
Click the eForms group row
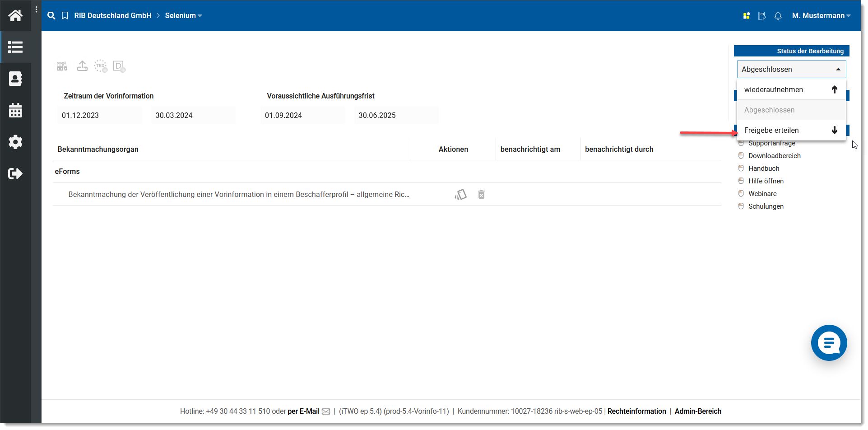tap(387, 172)
